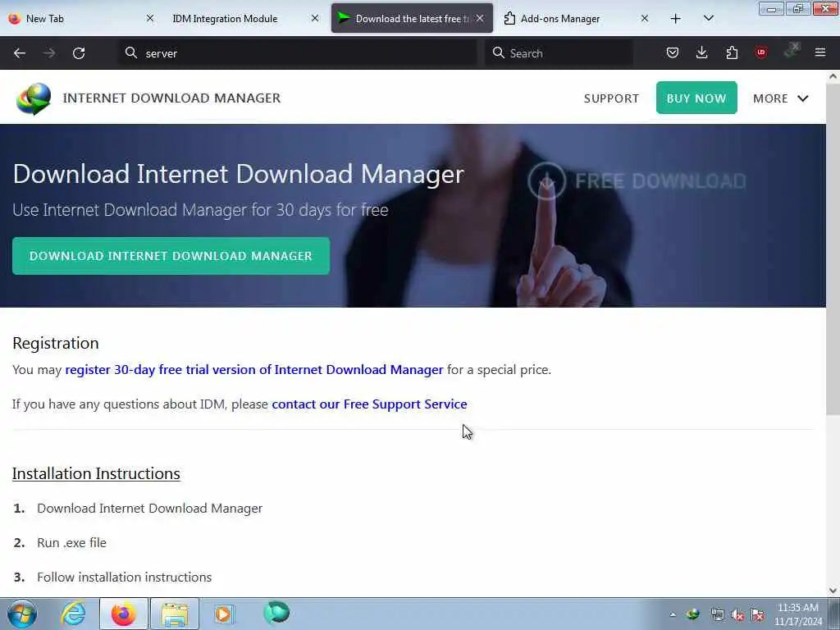
Task: Click step 1 Download Internet Download Manager
Action: pyautogui.click(x=149, y=509)
